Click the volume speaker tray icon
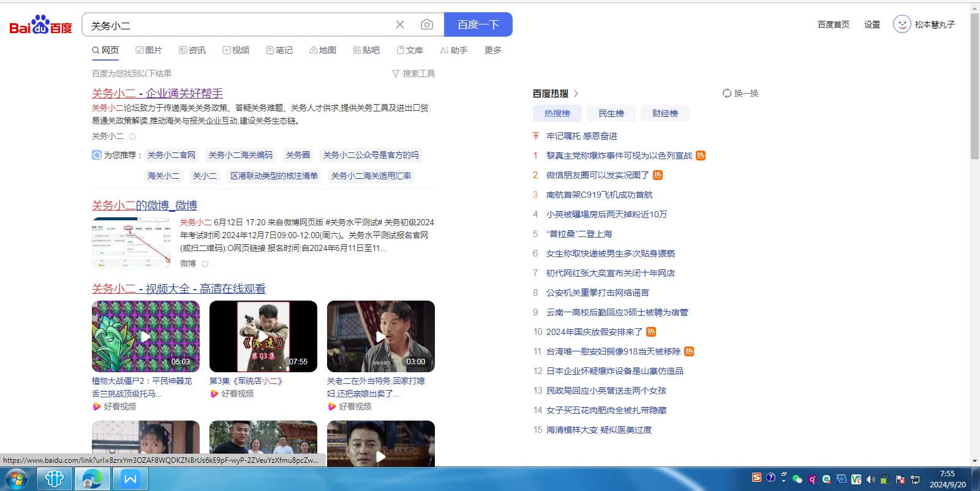Screen dimensions: 980x491 870,479
